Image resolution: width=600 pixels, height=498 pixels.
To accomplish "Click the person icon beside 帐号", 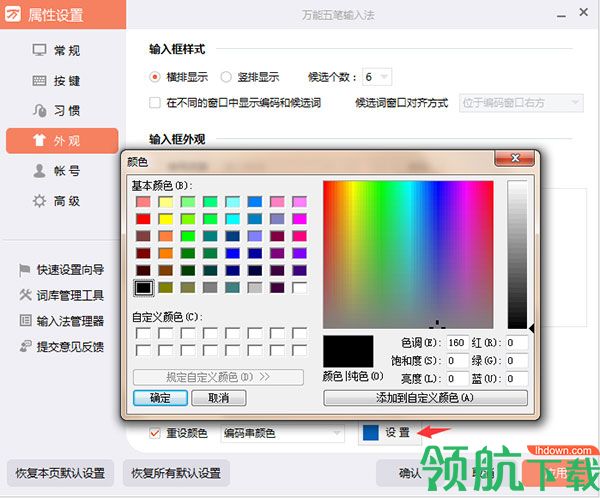I will click(x=39, y=171).
